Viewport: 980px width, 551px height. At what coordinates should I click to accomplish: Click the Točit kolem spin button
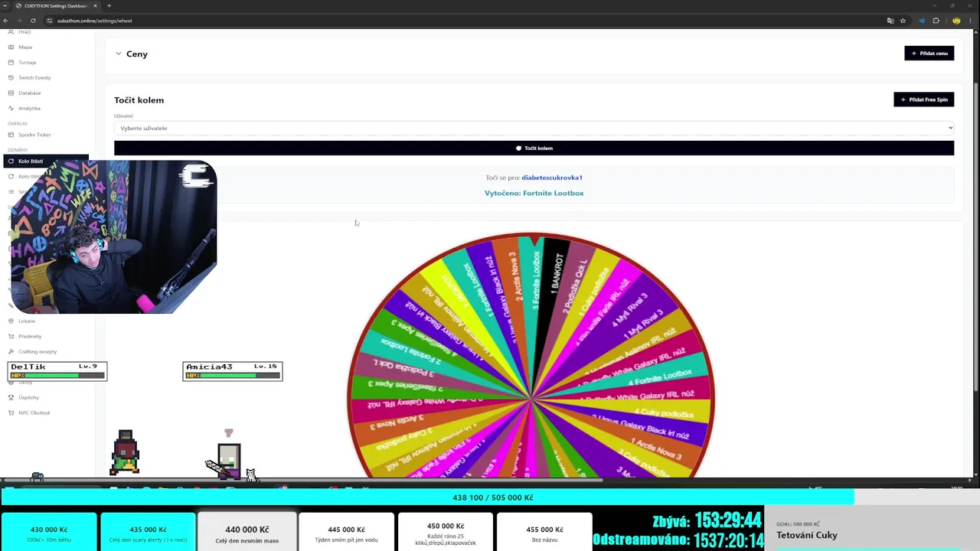(x=534, y=148)
